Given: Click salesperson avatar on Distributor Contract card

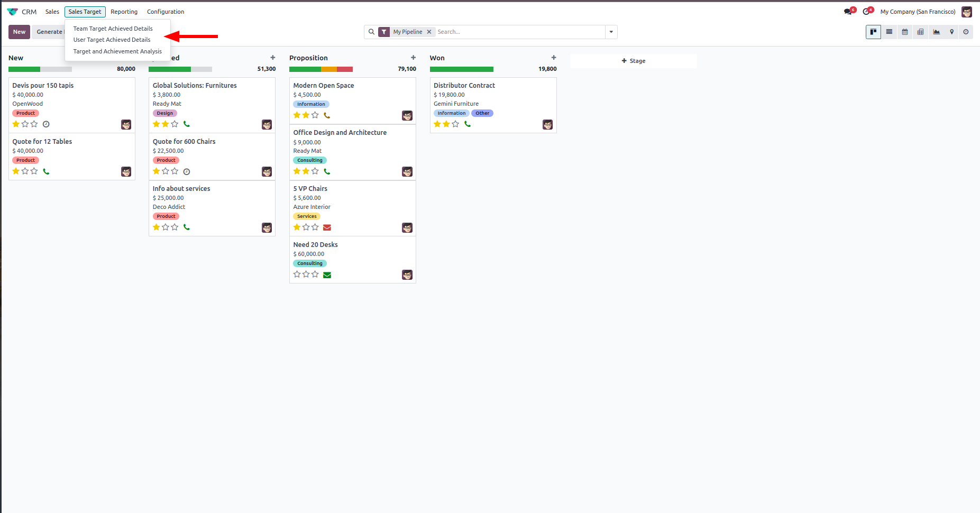Looking at the screenshot, I should (547, 125).
